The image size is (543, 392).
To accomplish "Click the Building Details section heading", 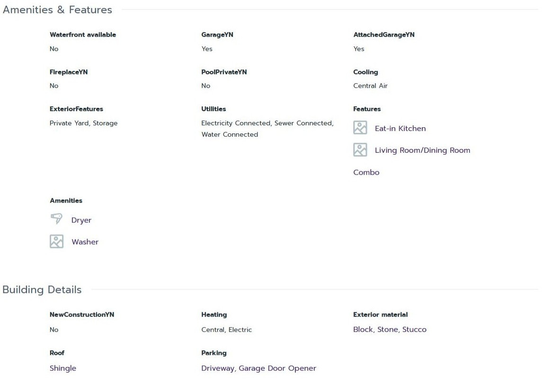I will pyautogui.click(x=42, y=290).
